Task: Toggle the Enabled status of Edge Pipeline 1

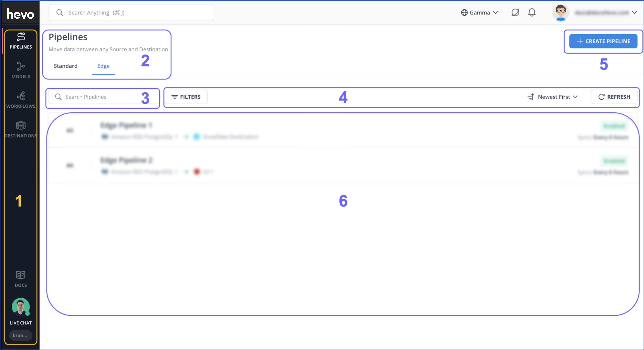Action: (614, 126)
